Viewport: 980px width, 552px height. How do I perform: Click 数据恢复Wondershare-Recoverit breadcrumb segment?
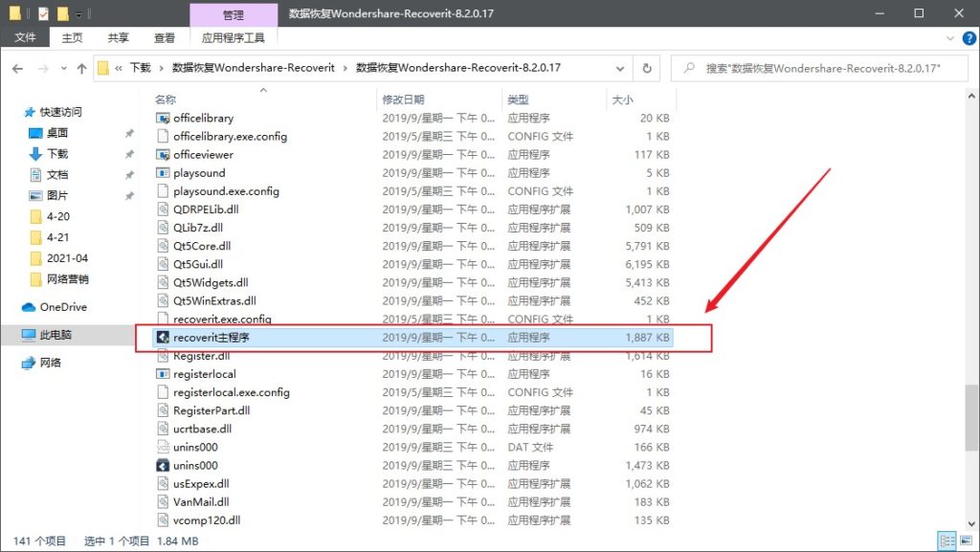253,68
